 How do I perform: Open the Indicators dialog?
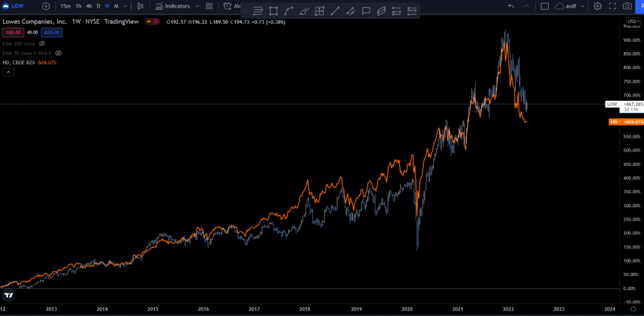coord(173,6)
